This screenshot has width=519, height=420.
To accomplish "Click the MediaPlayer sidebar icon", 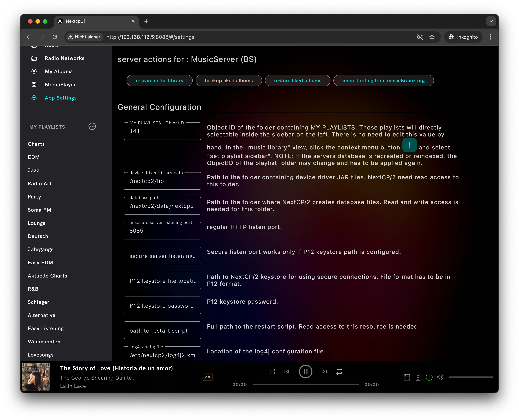I will coord(34,85).
